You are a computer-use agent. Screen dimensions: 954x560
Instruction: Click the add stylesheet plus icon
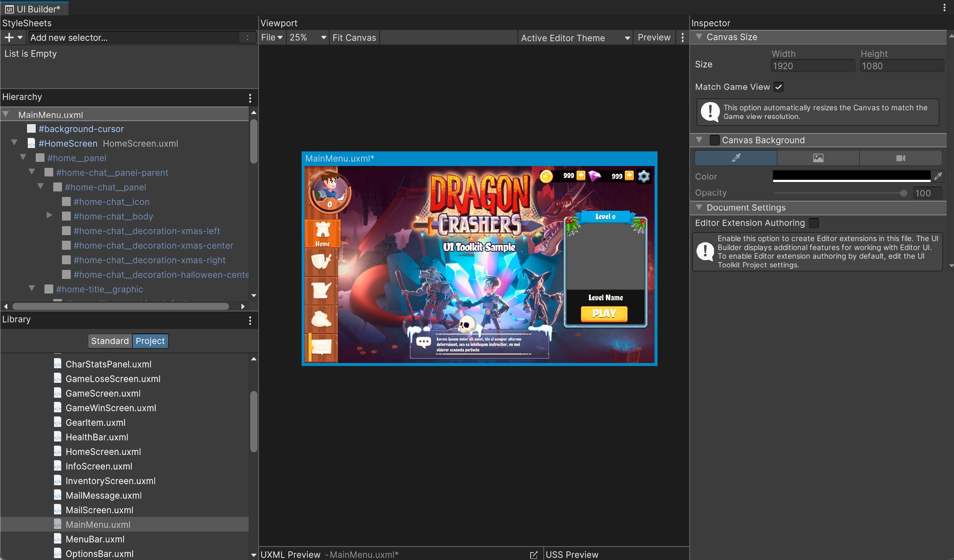click(x=9, y=37)
